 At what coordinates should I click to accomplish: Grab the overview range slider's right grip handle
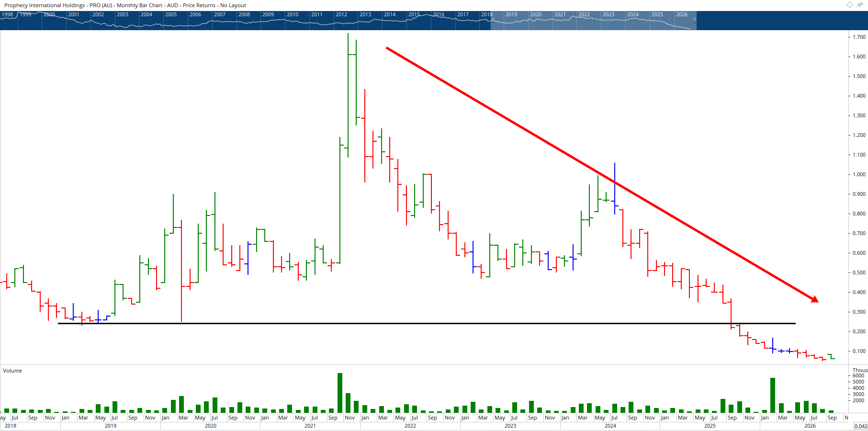[694, 21]
